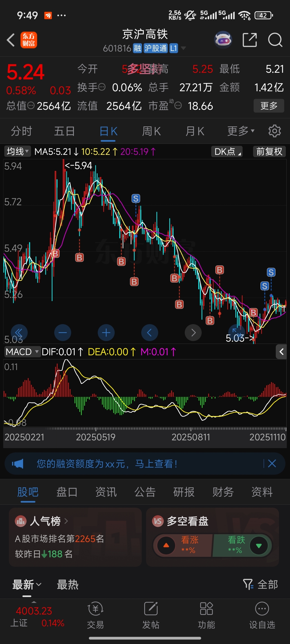This screenshot has height=644, width=290.
Task: Open 功能 functions grid icon
Action: [206, 615]
